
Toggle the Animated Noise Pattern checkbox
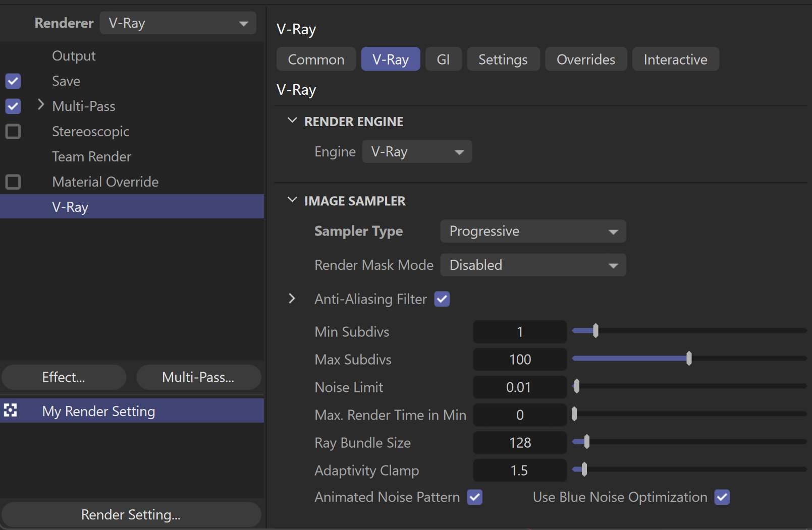(x=475, y=497)
